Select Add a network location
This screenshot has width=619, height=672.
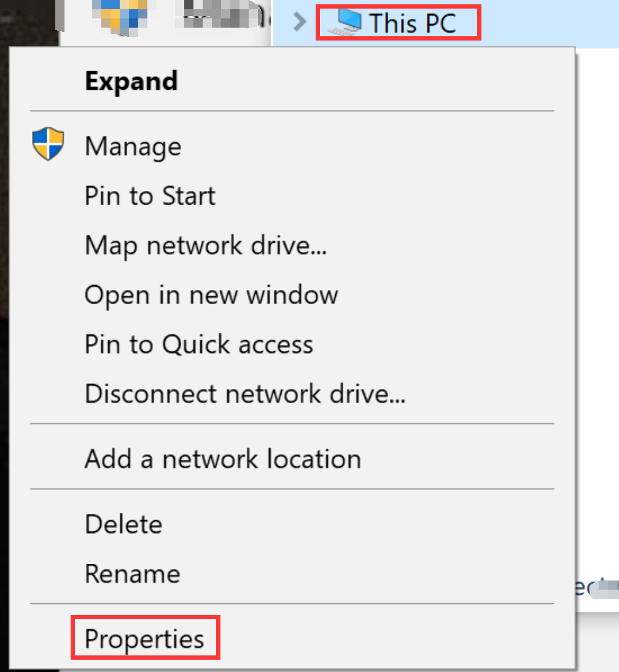(x=222, y=458)
